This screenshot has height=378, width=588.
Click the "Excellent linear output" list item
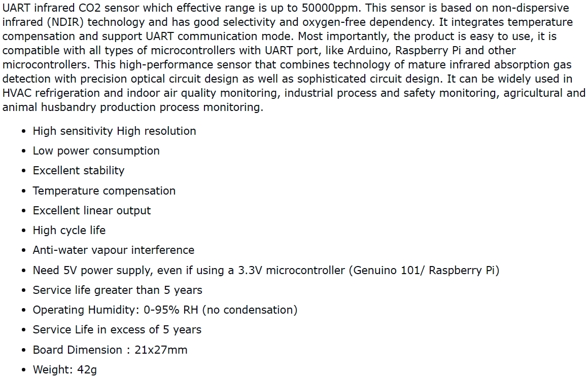click(x=92, y=210)
